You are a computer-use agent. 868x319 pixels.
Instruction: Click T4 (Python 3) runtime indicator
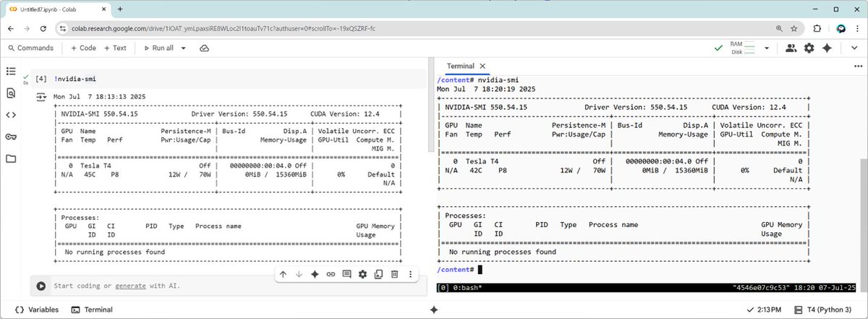[823, 310]
